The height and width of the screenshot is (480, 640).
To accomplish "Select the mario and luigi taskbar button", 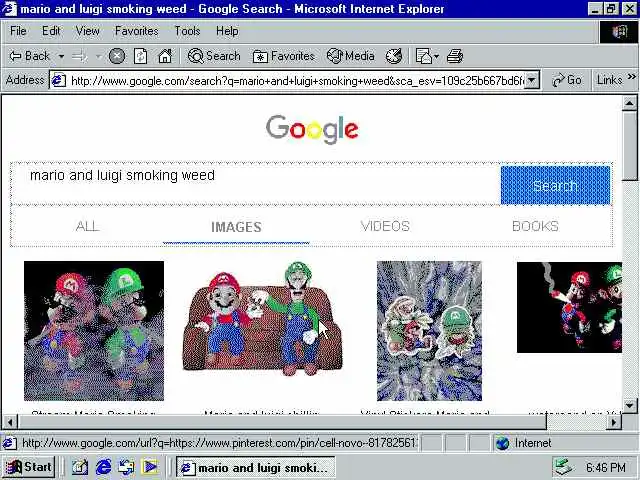I will pos(256,467).
